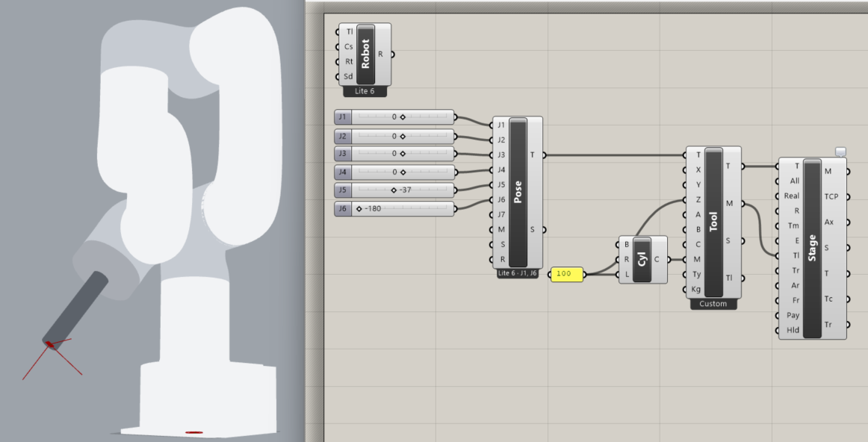Click the 'Lite 6 - J1, J6' label under Pose
This screenshot has height=442, width=868.
pyautogui.click(x=518, y=273)
